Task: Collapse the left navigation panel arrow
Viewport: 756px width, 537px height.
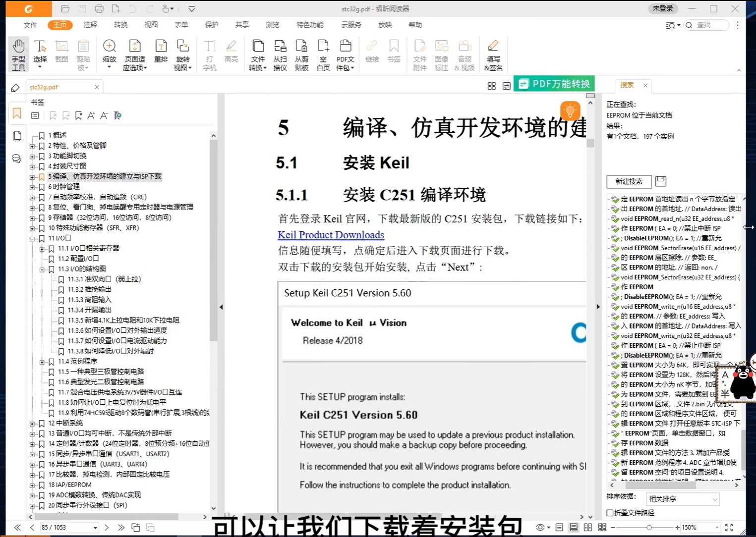Action: 221,307
